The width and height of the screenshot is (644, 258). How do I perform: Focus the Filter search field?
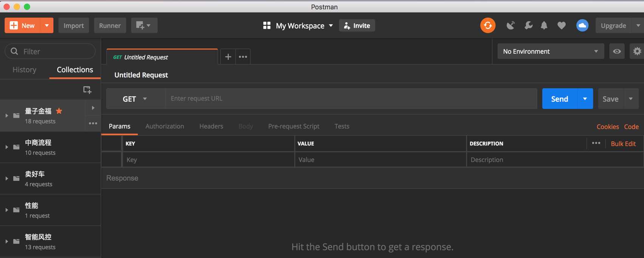coord(50,51)
